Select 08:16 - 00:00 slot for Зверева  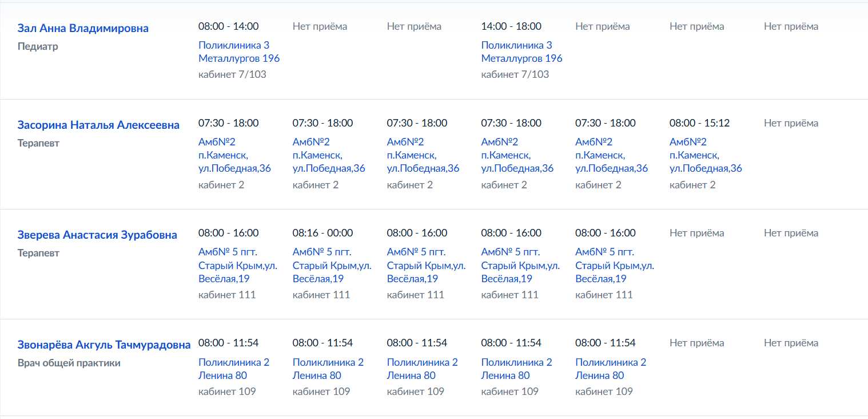coord(322,233)
